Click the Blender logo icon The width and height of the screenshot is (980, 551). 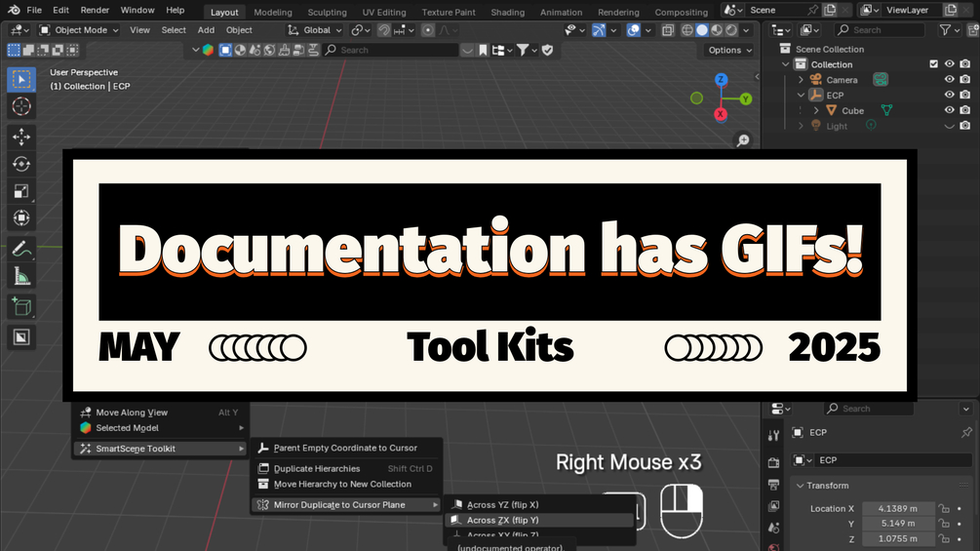(14, 10)
